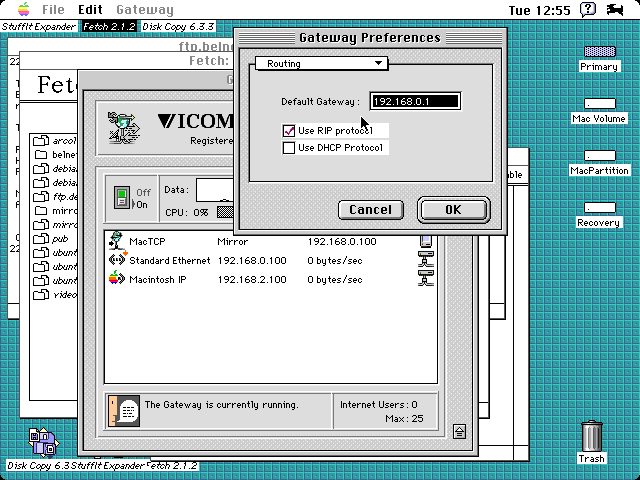Select the Primary disk icon
Image resolution: width=640 pixels, height=480 pixels.
(599, 51)
